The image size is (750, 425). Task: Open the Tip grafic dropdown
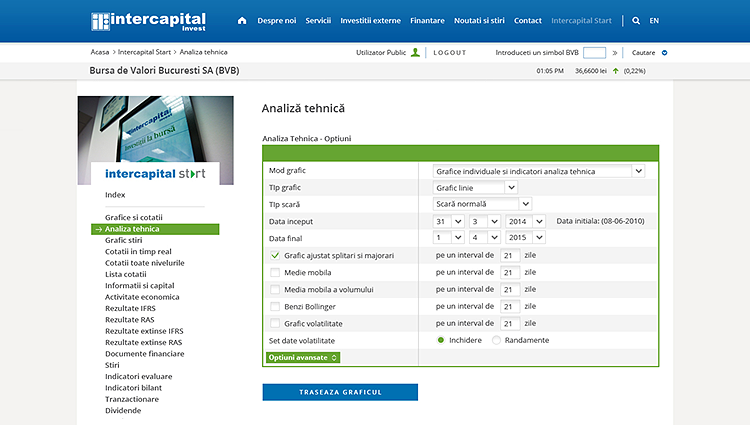pyautogui.click(x=476, y=187)
